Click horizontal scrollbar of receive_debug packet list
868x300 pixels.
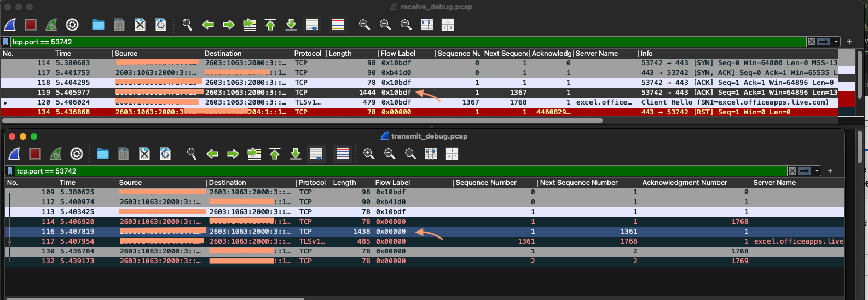pos(301,120)
